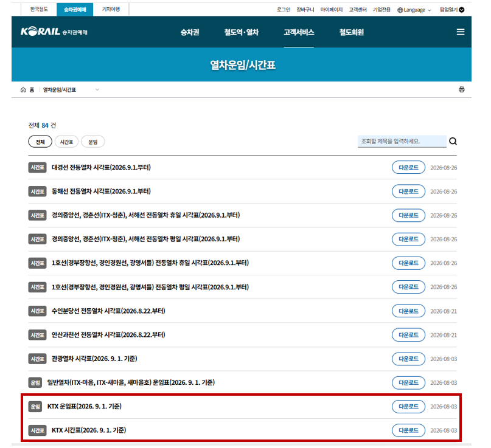Click the 기업전용 link
Viewport: 491px width, 448px height.
click(381, 10)
